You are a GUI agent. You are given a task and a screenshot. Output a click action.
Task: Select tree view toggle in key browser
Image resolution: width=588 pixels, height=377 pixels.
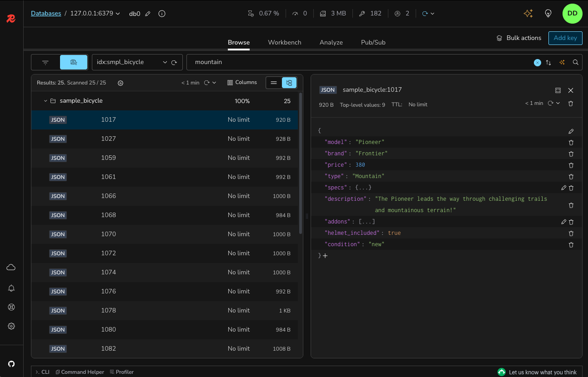(289, 83)
